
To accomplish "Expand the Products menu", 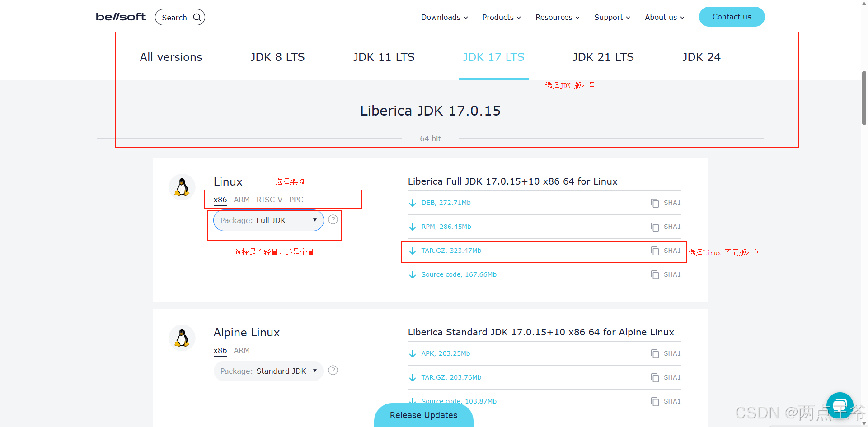I will 502,17.
